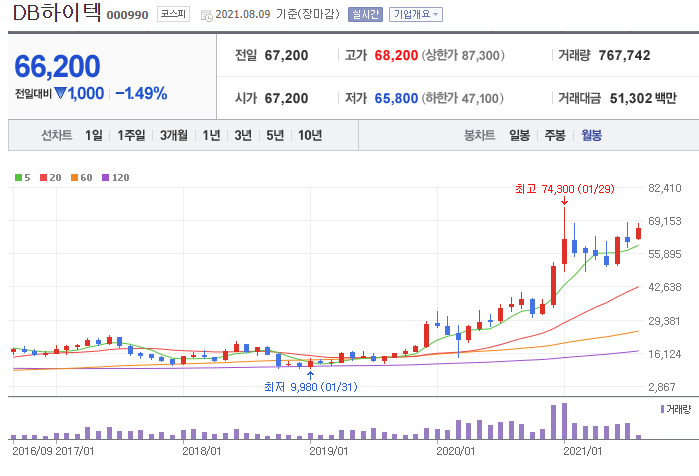Screen dimensions: 699x476
Task: Select the 5년 line chart period
Action: (275, 135)
